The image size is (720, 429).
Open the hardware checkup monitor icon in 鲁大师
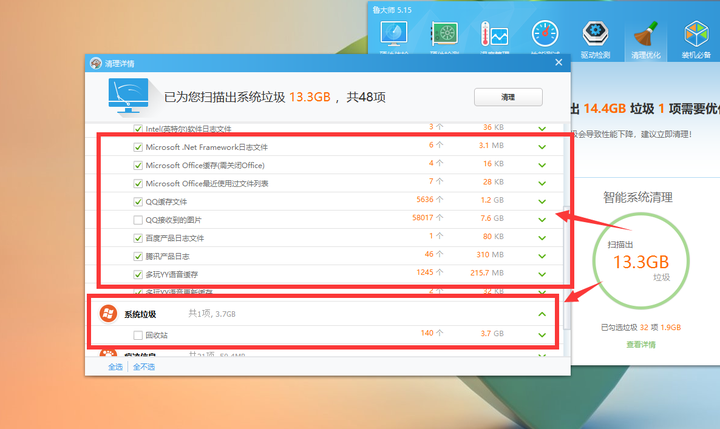pos(394,34)
